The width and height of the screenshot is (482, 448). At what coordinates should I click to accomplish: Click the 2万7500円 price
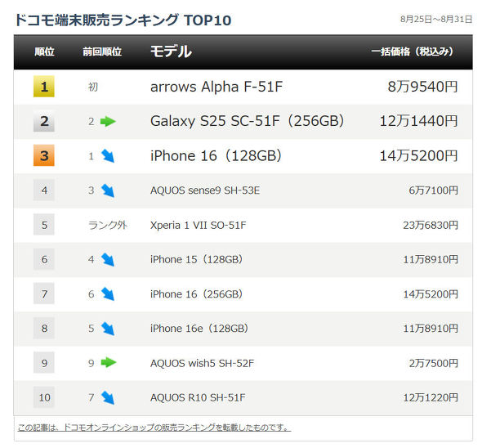tap(434, 363)
